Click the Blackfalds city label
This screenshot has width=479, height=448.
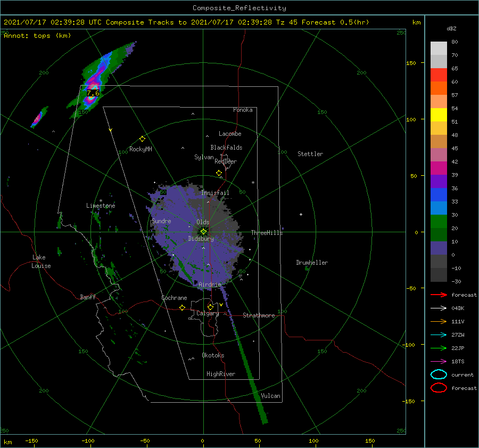pos(226,148)
